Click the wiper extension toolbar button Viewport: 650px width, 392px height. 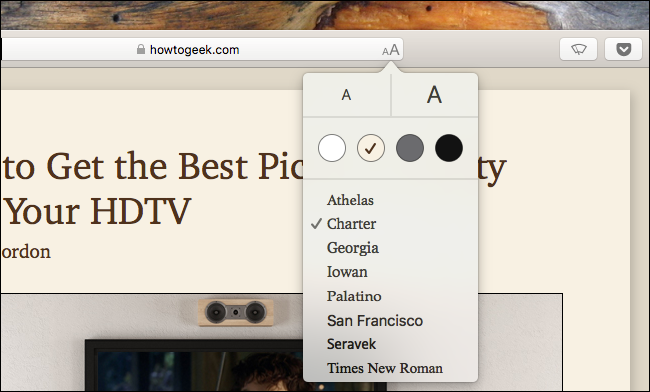[578, 50]
